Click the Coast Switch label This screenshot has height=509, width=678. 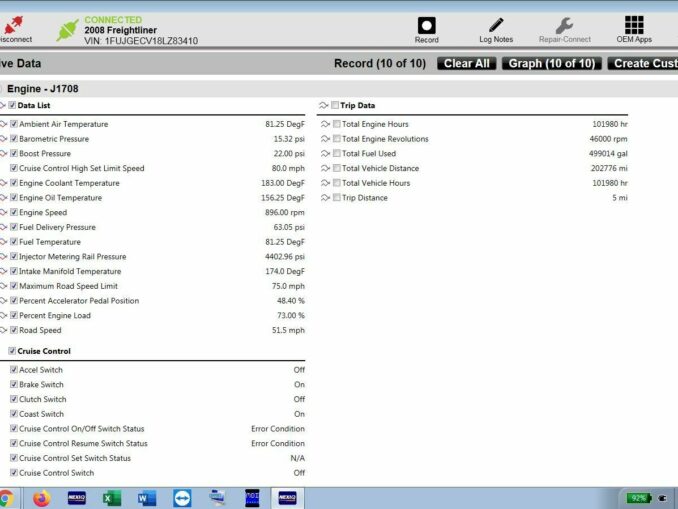[42, 414]
